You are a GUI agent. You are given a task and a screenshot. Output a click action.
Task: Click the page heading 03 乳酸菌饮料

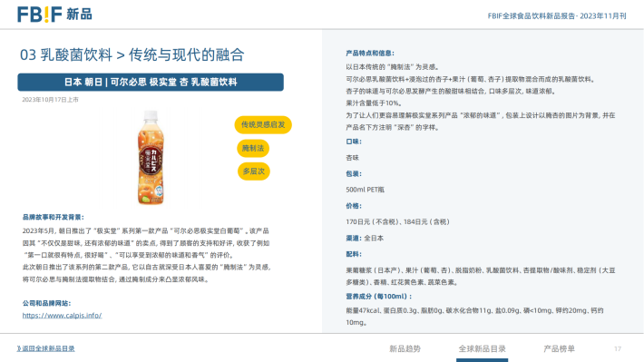(x=66, y=54)
